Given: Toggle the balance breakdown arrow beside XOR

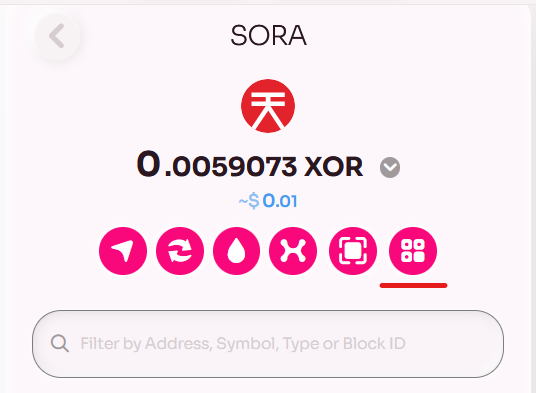Looking at the screenshot, I should click(390, 167).
